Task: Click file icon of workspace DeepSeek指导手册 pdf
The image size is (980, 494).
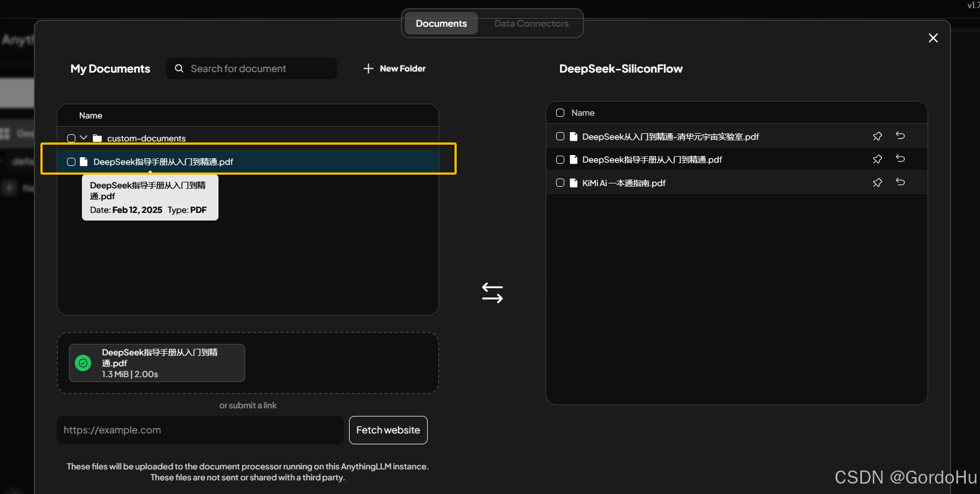Action: click(x=574, y=159)
